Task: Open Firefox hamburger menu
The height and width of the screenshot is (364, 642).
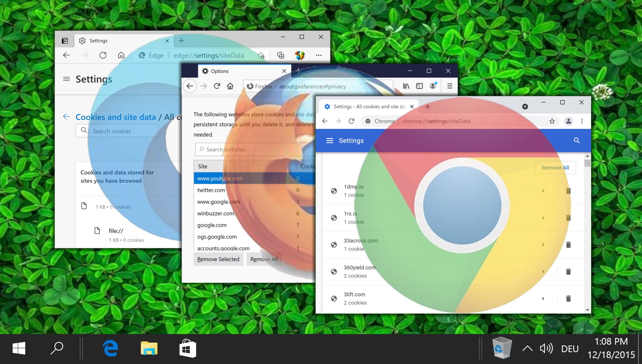Action: (449, 86)
